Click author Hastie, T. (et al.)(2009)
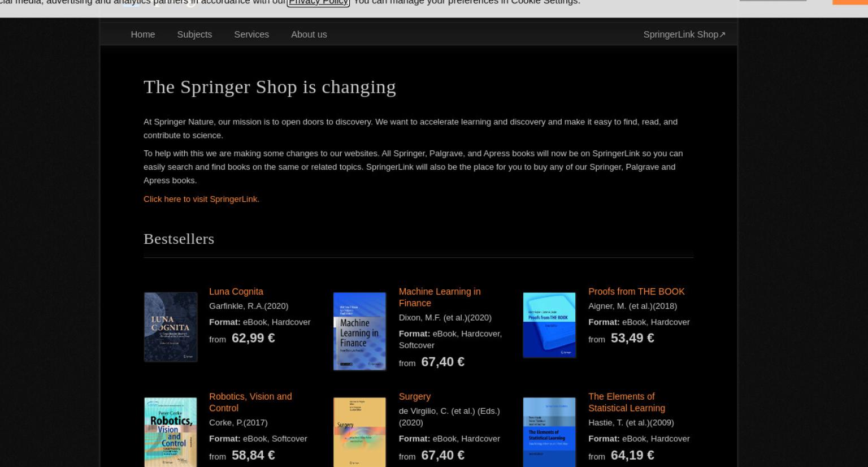Screen dimensions: 868x467 click(631, 422)
